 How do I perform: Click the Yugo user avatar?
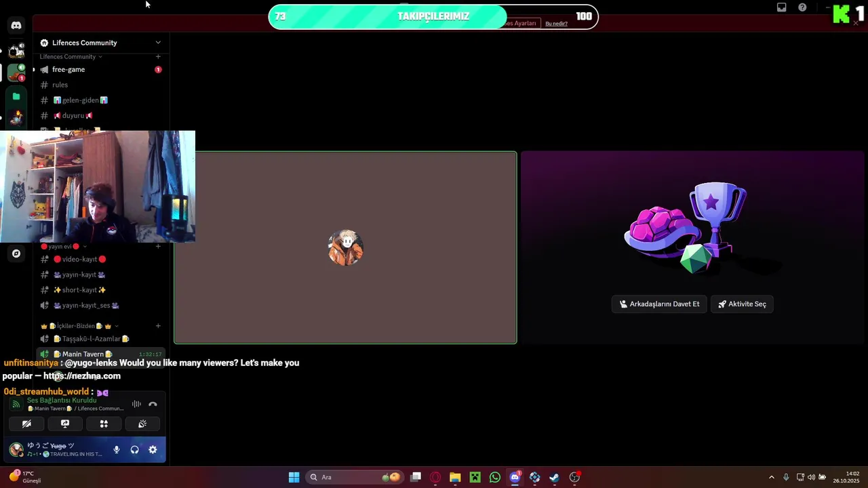click(x=16, y=449)
